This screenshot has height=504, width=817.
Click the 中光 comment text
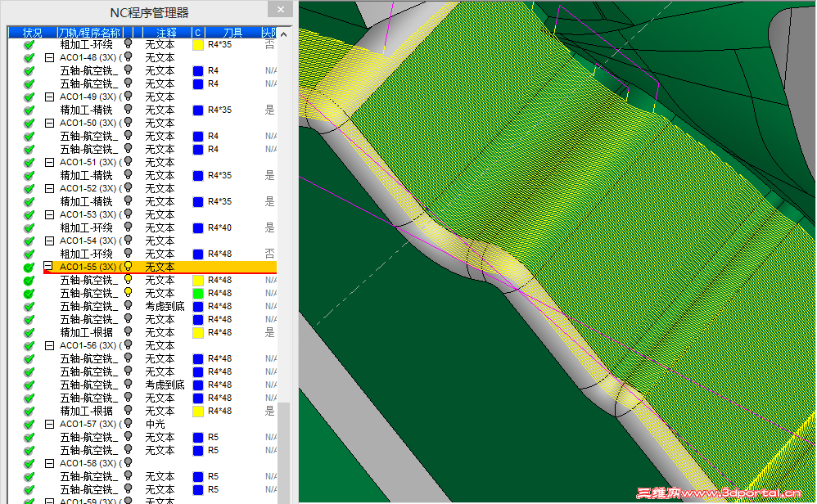[155, 424]
